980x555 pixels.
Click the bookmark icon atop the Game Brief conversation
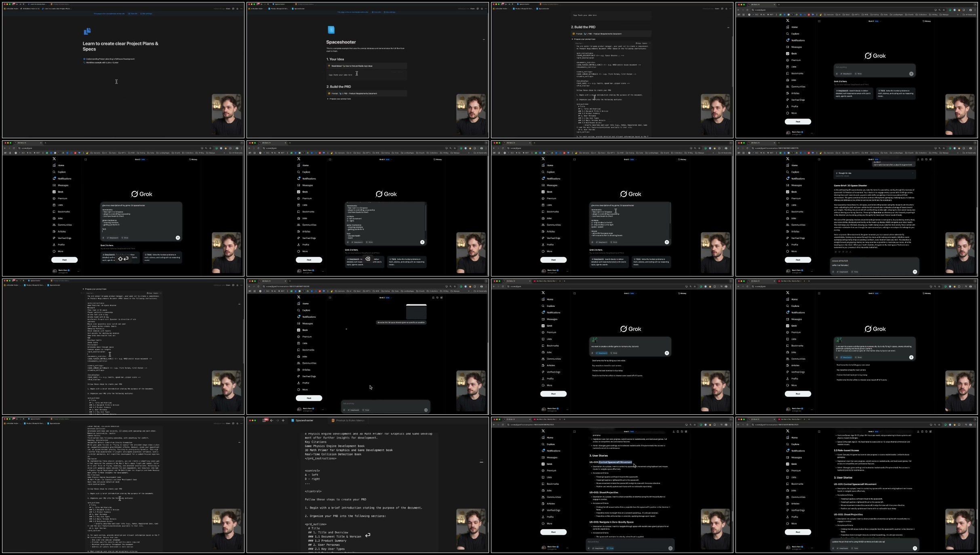click(x=922, y=159)
